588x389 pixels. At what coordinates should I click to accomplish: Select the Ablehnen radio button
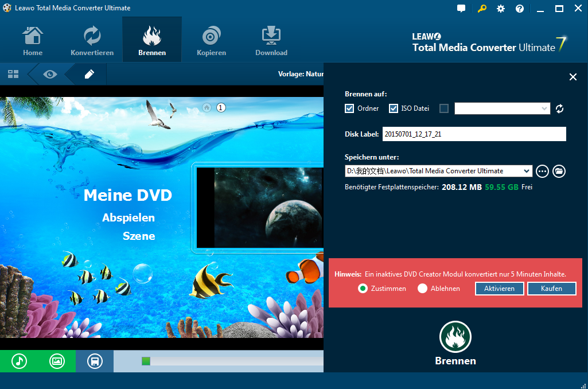tap(423, 289)
